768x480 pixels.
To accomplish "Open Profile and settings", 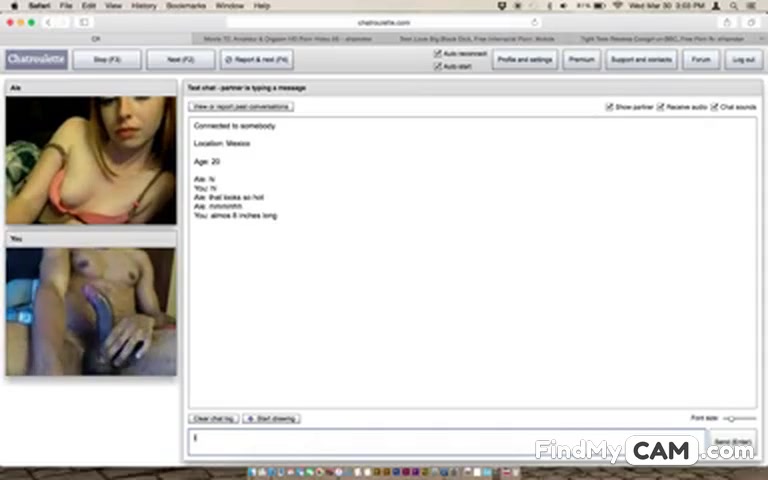I will pyautogui.click(x=525, y=60).
